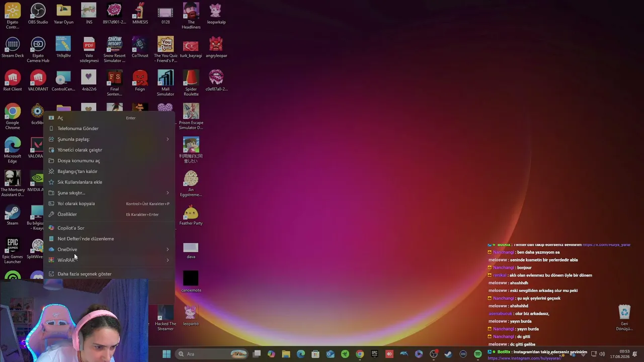The height and width of the screenshot is (362, 644).
Task: Select 'Not Defteri'nde düzenleme' menu item
Action: (110, 239)
